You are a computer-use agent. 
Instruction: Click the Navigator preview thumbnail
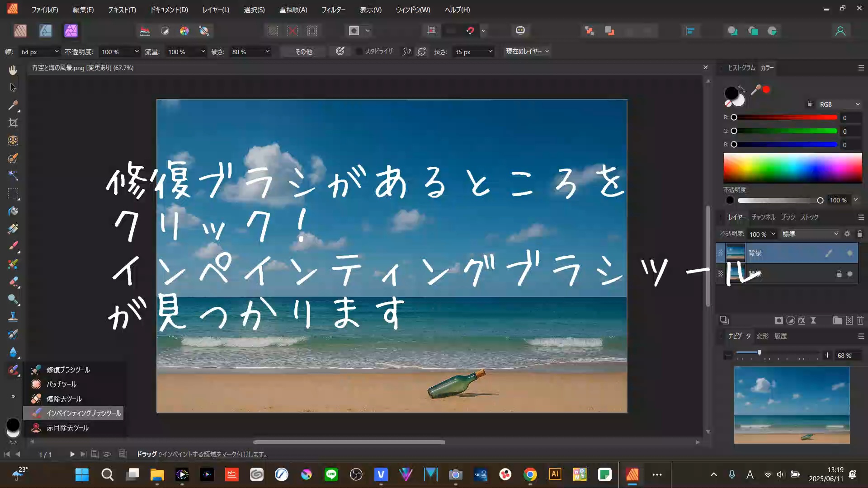pyautogui.click(x=792, y=404)
